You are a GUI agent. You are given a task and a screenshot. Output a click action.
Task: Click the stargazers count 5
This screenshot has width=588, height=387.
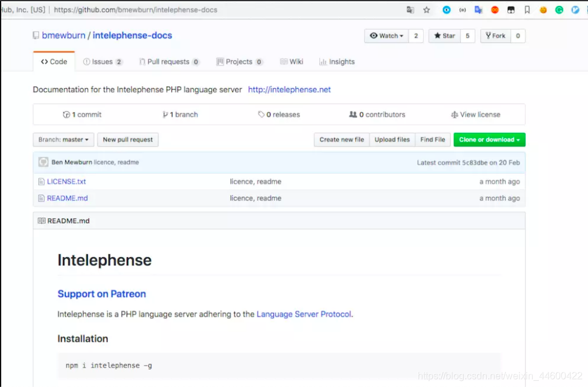[x=467, y=36]
